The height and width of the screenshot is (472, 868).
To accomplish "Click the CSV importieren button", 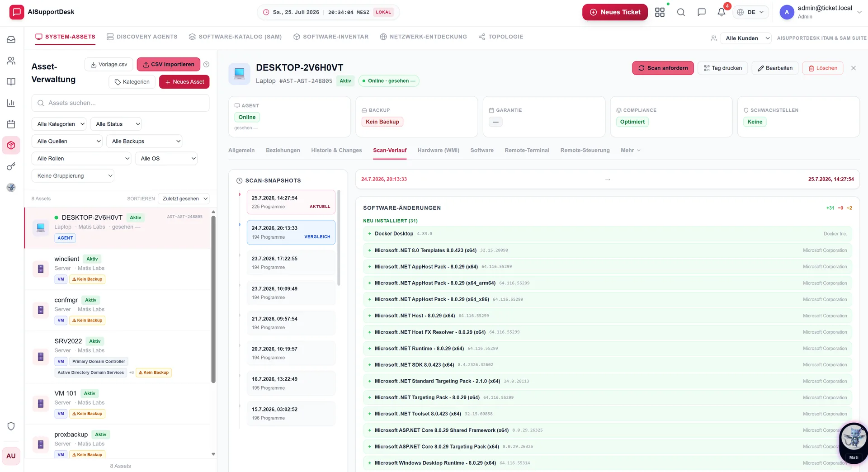I will pos(169,64).
